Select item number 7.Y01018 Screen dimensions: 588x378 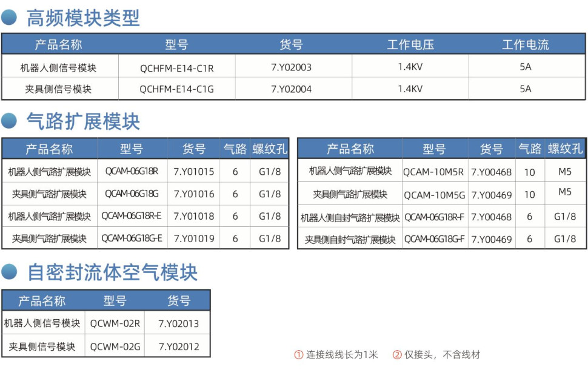pos(194,216)
